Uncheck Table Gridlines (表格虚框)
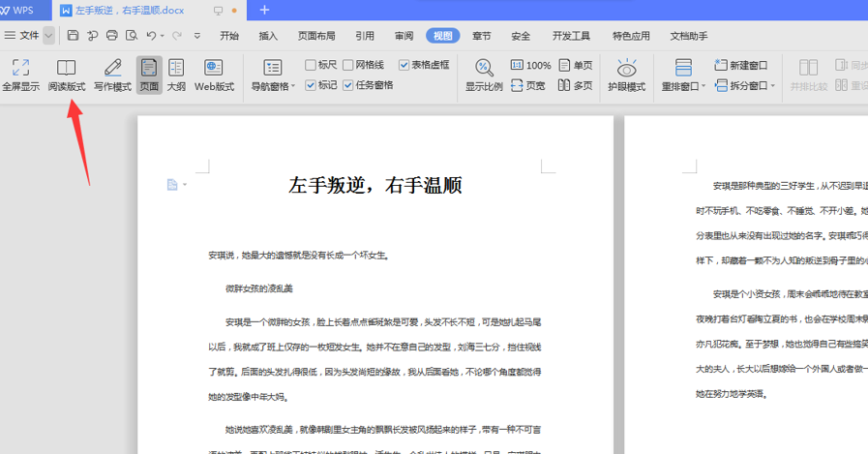The width and height of the screenshot is (868, 454). pos(404,65)
